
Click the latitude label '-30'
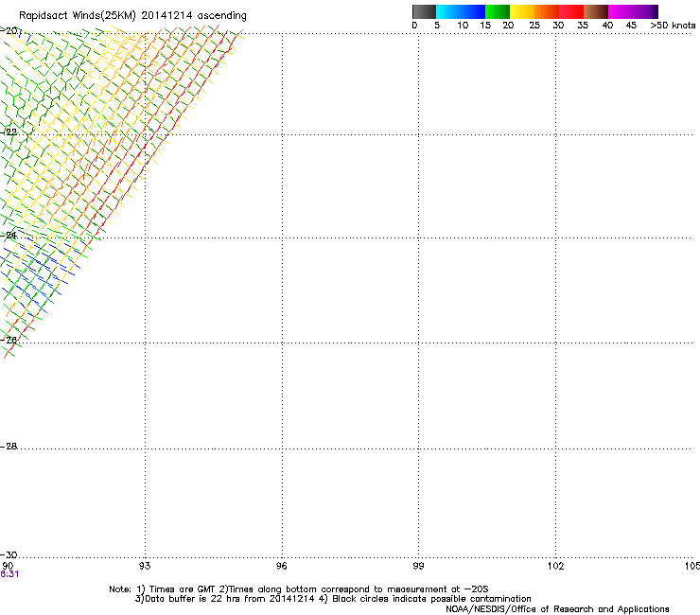(9, 554)
